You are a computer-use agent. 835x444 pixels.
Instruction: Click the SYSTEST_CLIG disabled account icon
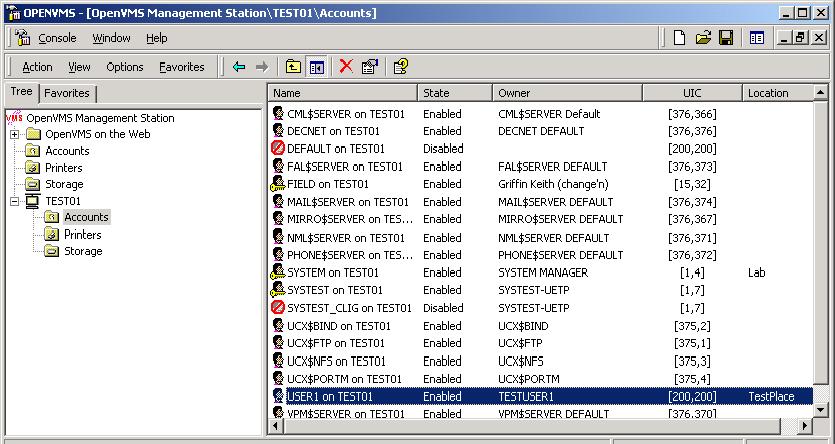point(277,308)
